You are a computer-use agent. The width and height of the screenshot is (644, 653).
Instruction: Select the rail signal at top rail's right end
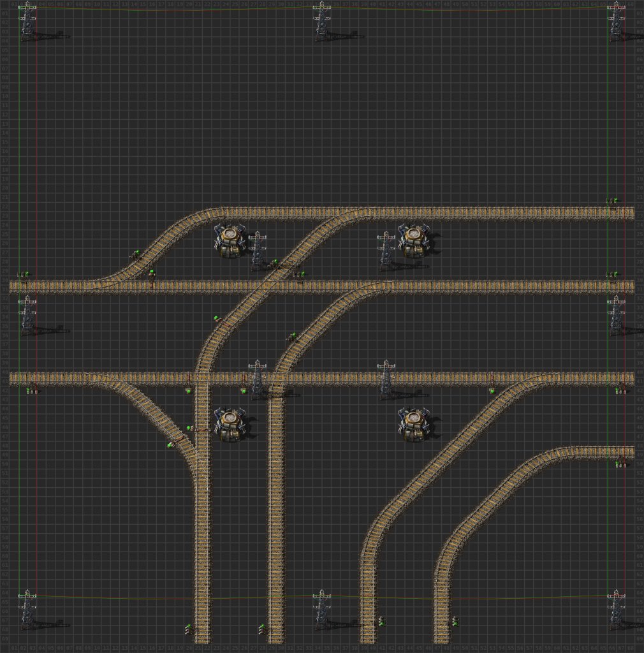pos(613,202)
